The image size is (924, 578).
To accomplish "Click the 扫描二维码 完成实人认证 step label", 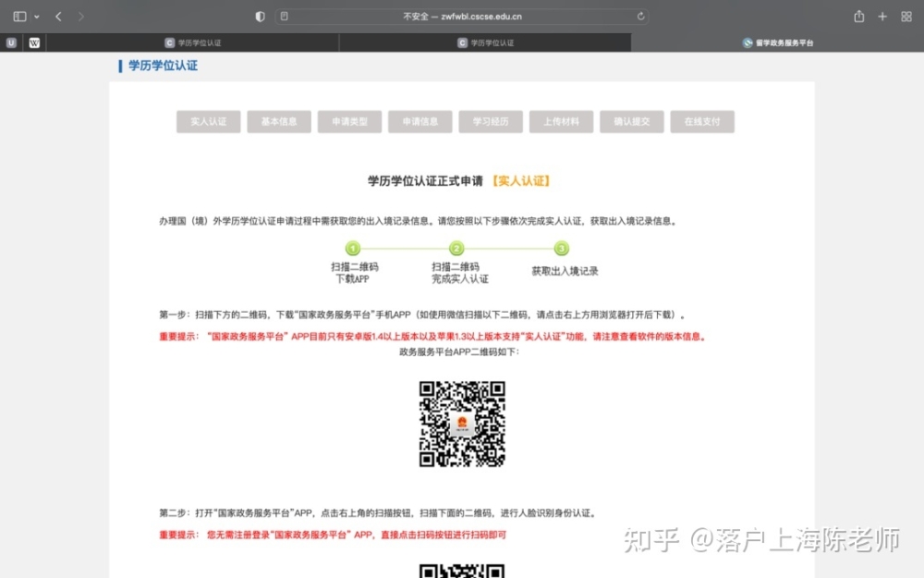I will (x=459, y=273).
